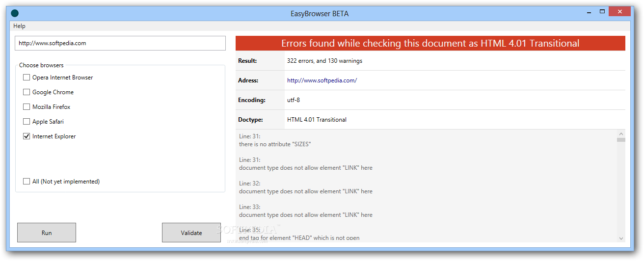Select the Apple Safari checkbox
The image size is (644, 261).
coord(27,122)
